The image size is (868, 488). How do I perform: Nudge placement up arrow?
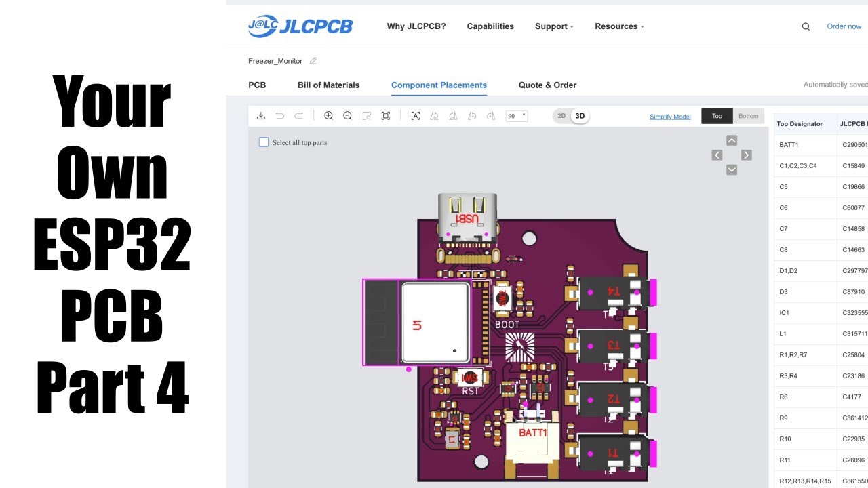point(732,140)
